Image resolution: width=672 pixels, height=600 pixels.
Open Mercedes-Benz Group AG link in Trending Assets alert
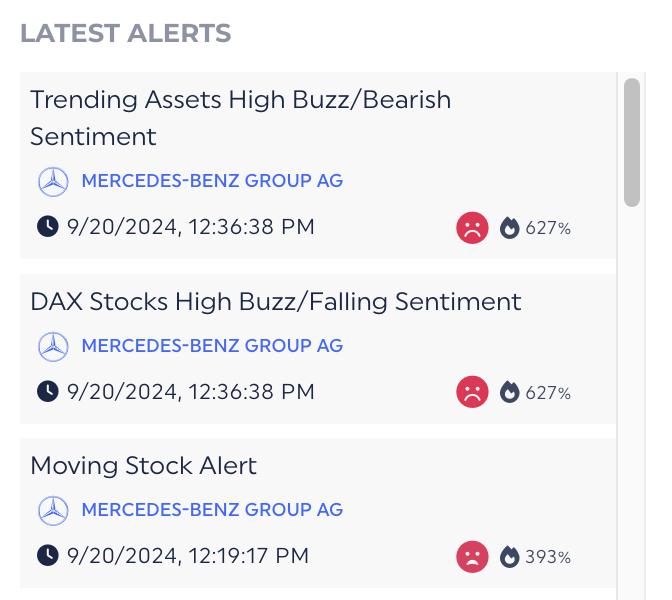coord(212,181)
